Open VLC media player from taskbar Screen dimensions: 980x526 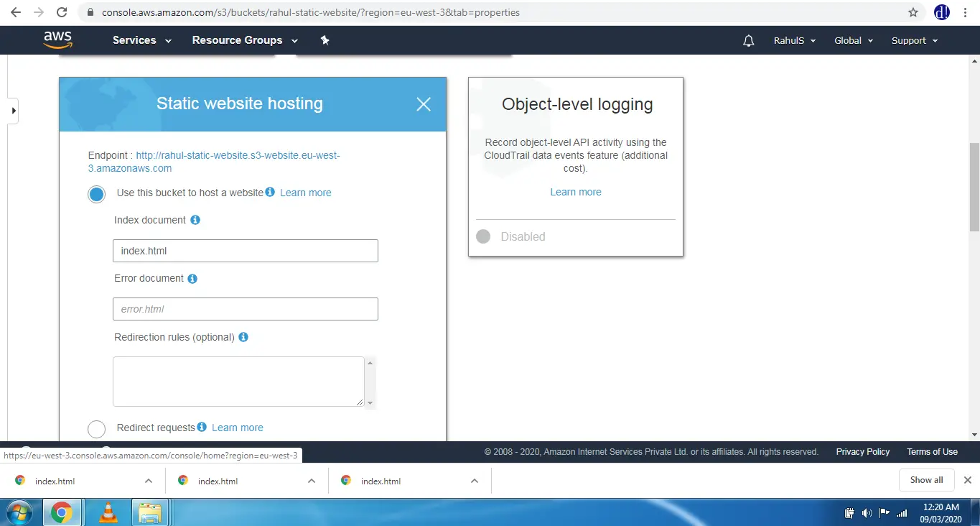(x=108, y=512)
